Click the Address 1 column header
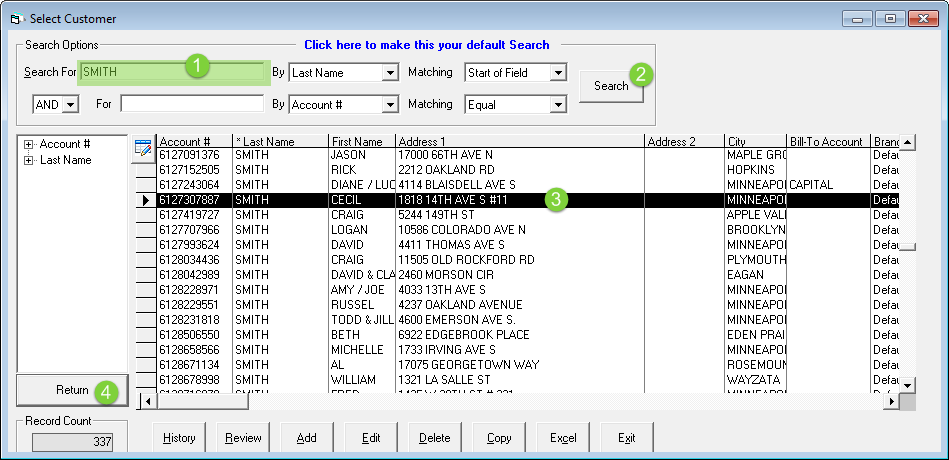 (520, 142)
